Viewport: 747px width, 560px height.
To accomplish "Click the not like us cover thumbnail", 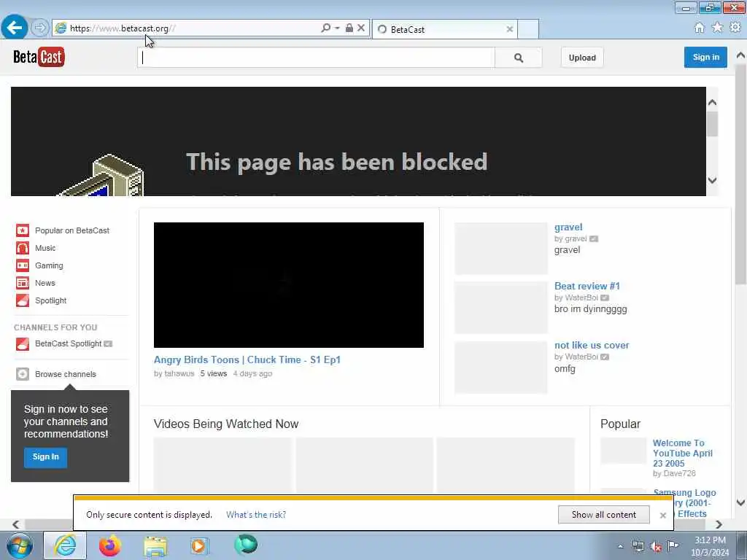I will (501, 367).
